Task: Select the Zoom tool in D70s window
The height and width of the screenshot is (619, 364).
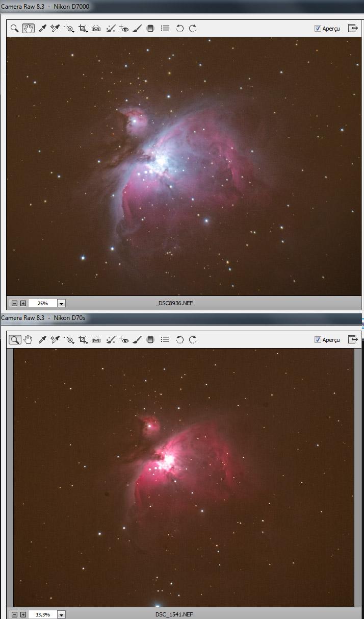Action: tap(15, 339)
